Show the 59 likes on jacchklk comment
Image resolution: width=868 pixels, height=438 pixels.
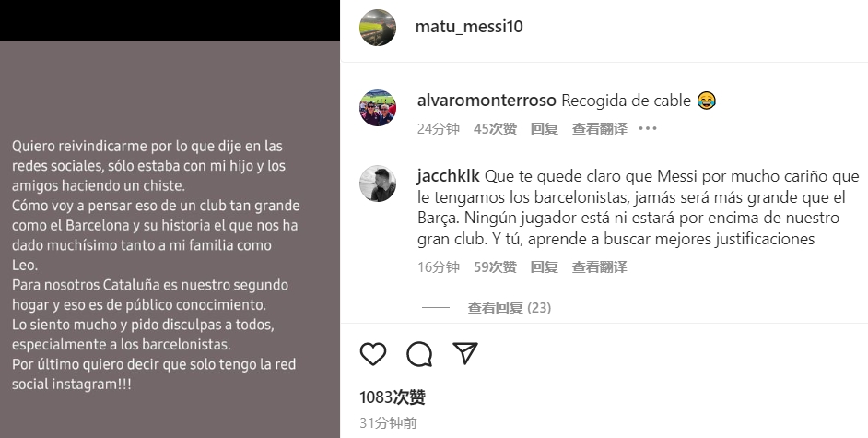(x=495, y=266)
